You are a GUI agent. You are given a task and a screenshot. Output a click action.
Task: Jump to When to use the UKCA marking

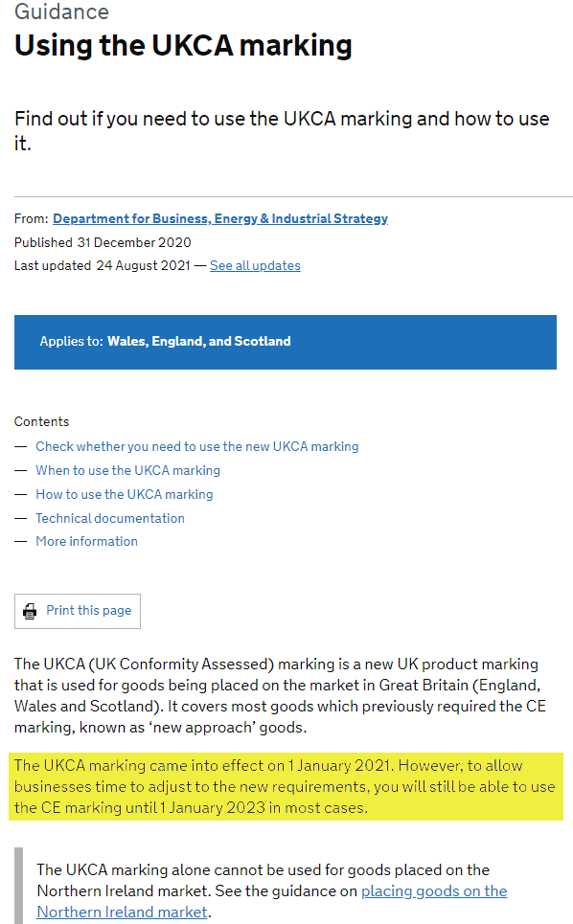128,470
